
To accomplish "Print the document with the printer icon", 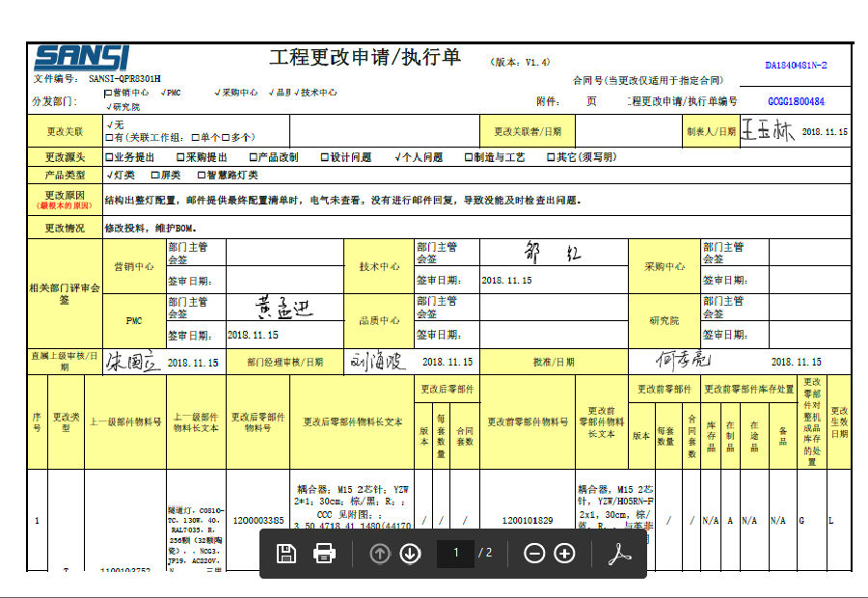I will pyautogui.click(x=324, y=554).
